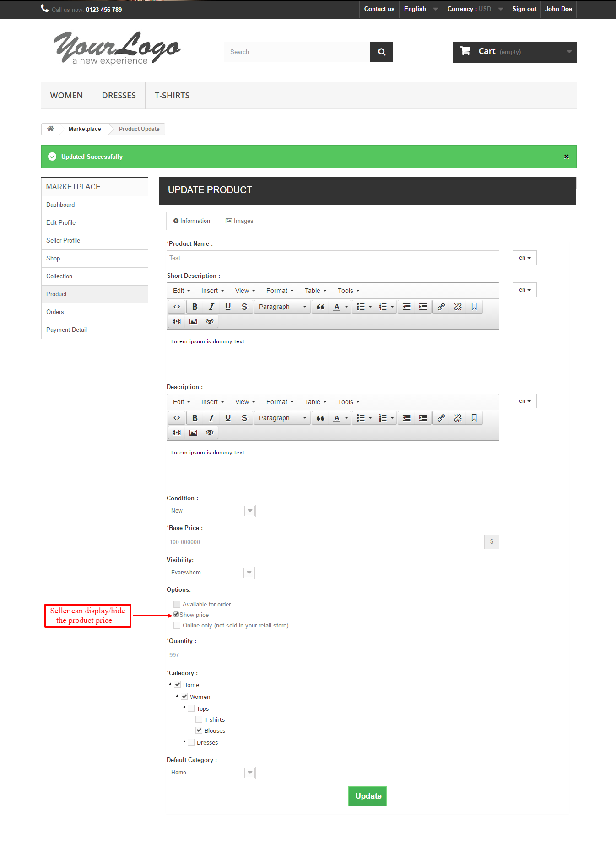Switch to the Images tab
The height and width of the screenshot is (849, 616).
239,221
